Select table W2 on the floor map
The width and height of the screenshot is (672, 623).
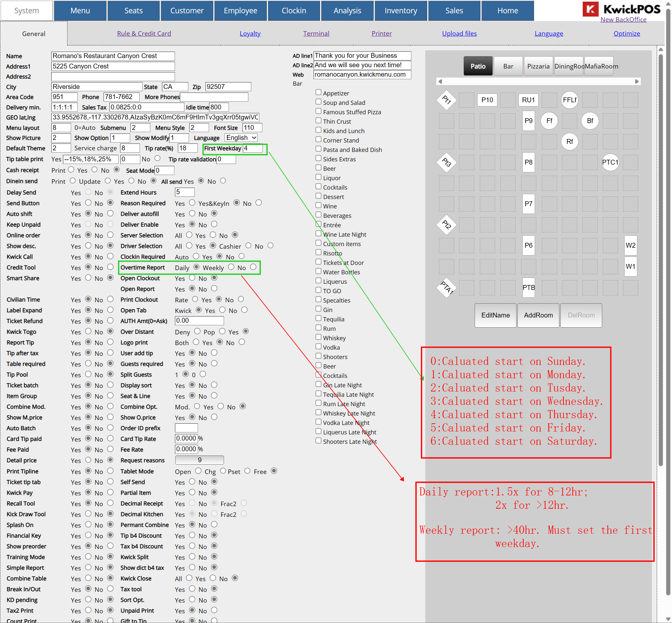(630, 245)
